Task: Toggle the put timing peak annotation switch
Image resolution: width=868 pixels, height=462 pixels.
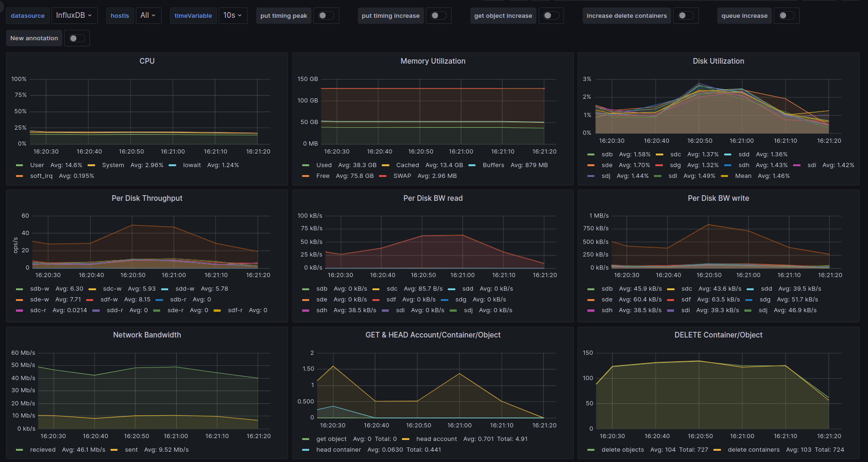Action: [x=326, y=15]
